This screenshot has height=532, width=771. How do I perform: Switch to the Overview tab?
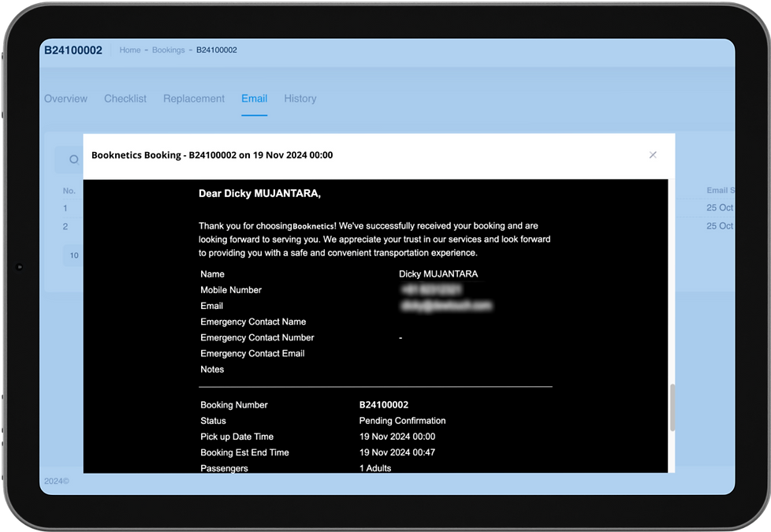coord(66,99)
